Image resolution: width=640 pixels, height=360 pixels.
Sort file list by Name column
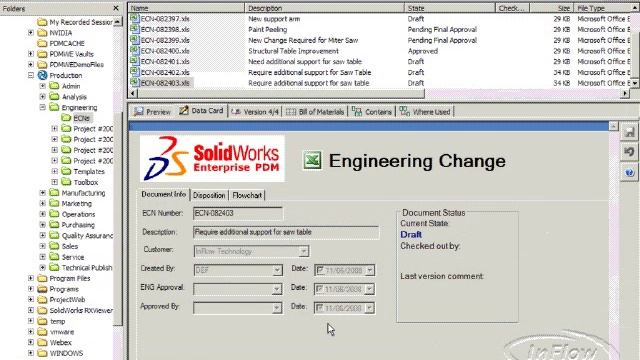point(186,8)
